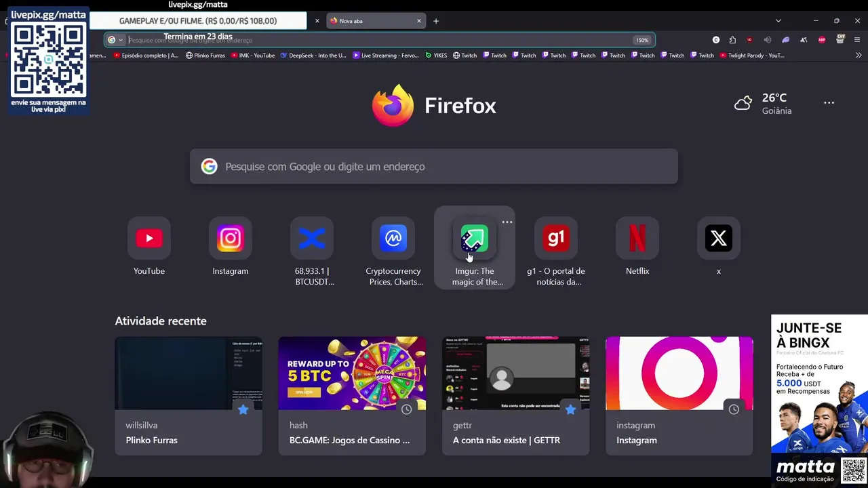Open the Instagram shortcut tile

coord(231,247)
